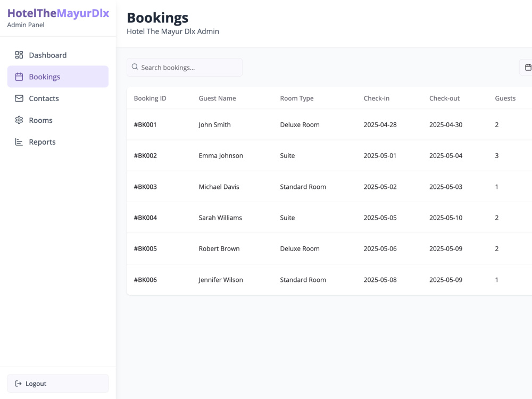Image resolution: width=532 pixels, height=399 pixels.
Task: Click guest count 3 in Emma Johnson's row
Action: coord(497,156)
